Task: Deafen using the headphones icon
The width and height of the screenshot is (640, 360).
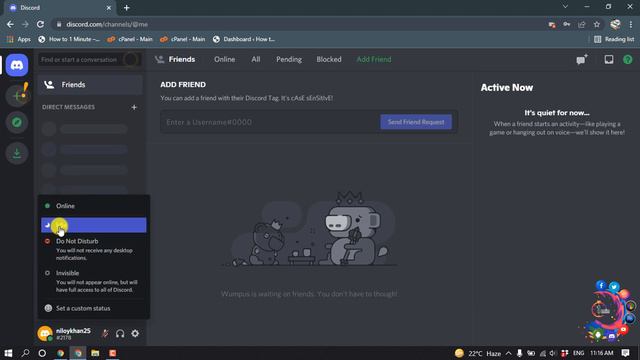Action: click(x=120, y=333)
